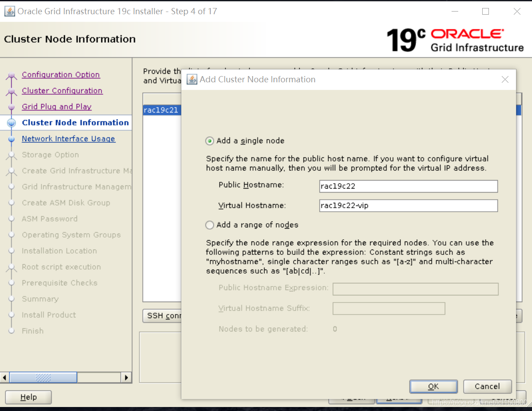Click the Grid Infrastructure Management step label
The image size is (532, 411).
tap(77, 186)
